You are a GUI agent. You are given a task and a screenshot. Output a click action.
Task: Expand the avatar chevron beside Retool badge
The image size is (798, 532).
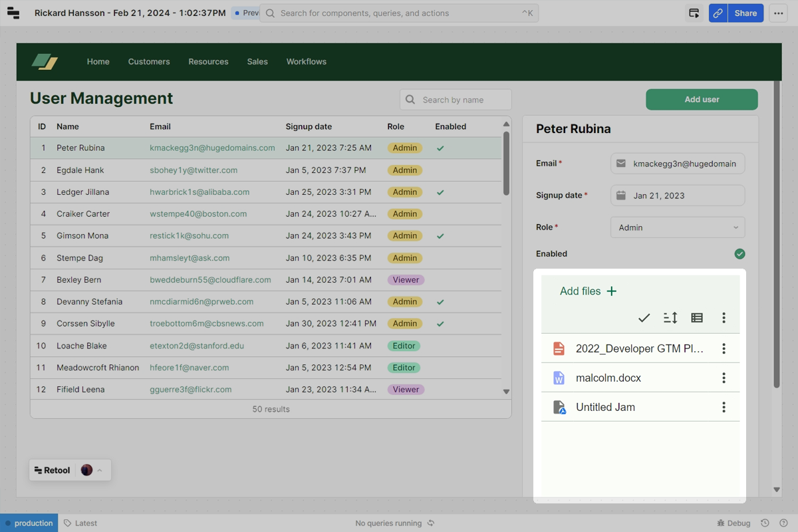point(101,469)
